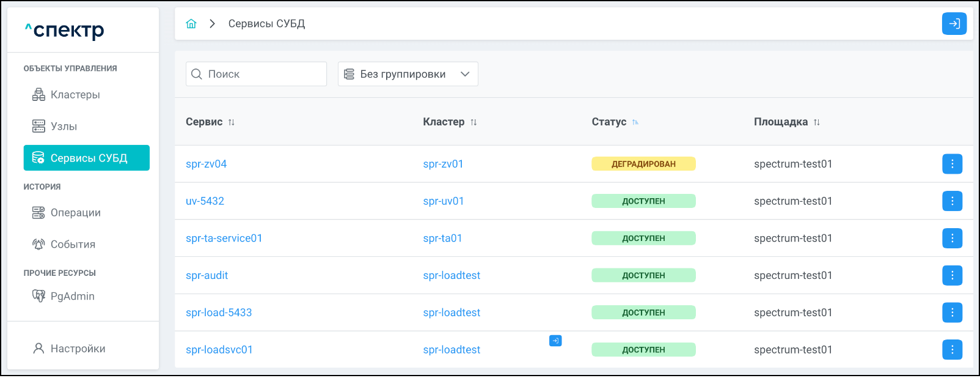
Task: Open the Узлы sidebar section
Action: (64, 127)
